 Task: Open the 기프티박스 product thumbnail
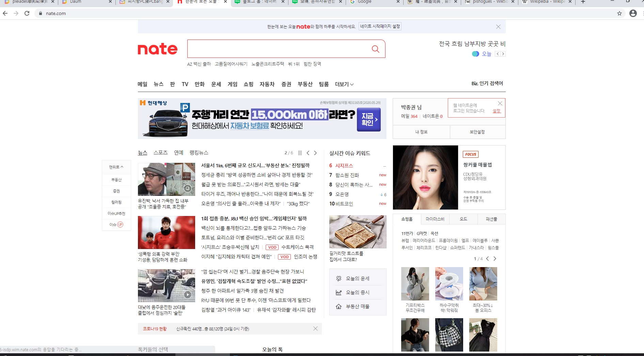coord(415,283)
